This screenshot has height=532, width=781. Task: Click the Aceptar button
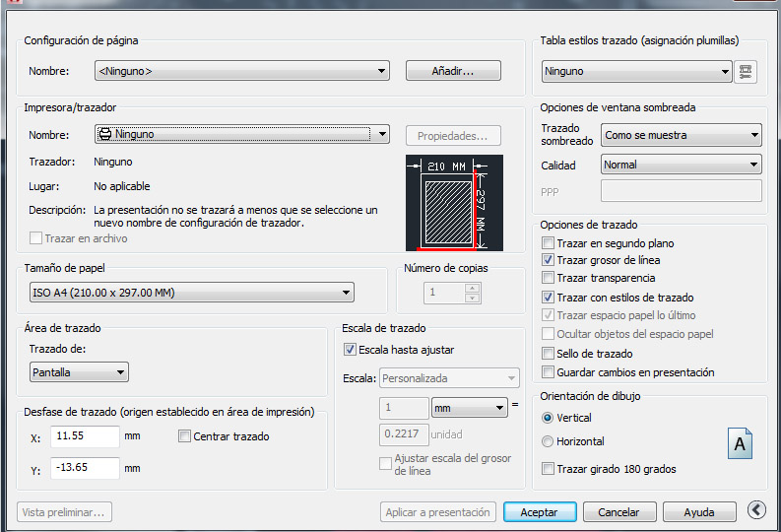coord(540,512)
